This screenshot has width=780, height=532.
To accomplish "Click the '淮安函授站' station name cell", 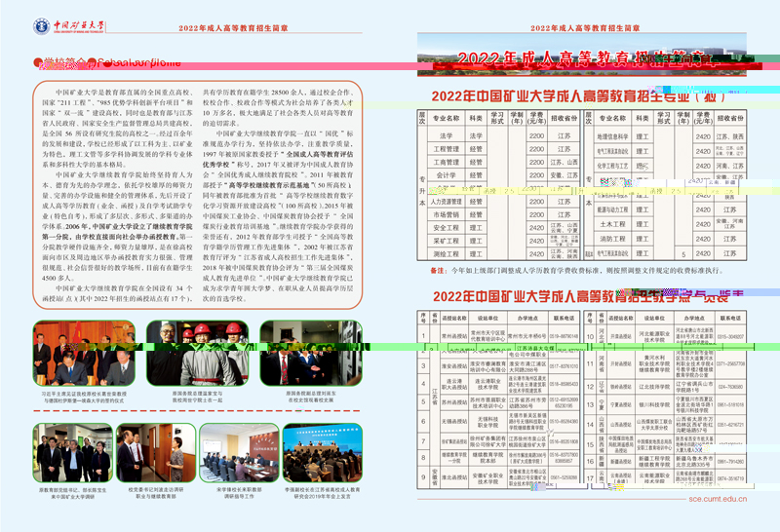I will click(x=454, y=366).
